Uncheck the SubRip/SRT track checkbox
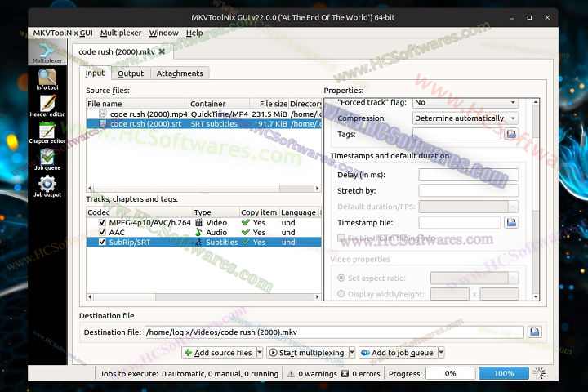The width and height of the screenshot is (588, 392). click(102, 242)
